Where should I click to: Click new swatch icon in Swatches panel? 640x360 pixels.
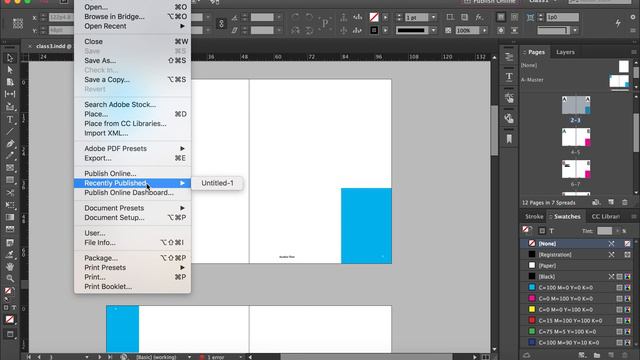tap(611, 355)
